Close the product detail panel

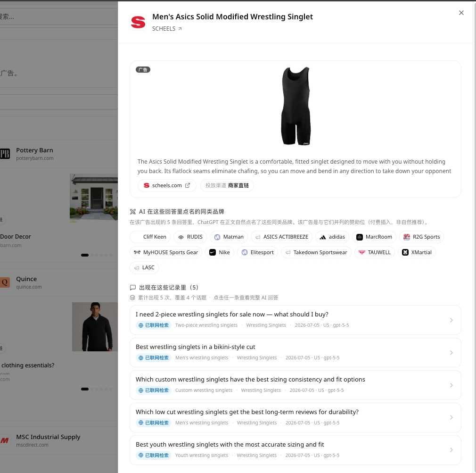click(461, 13)
